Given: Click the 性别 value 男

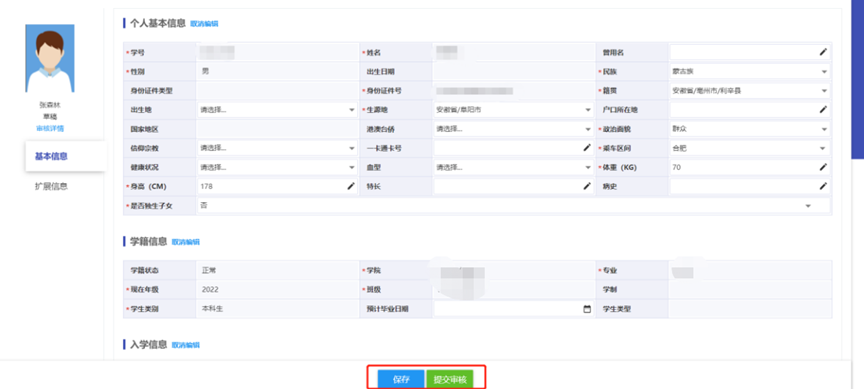Looking at the screenshot, I should (x=205, y=71).
